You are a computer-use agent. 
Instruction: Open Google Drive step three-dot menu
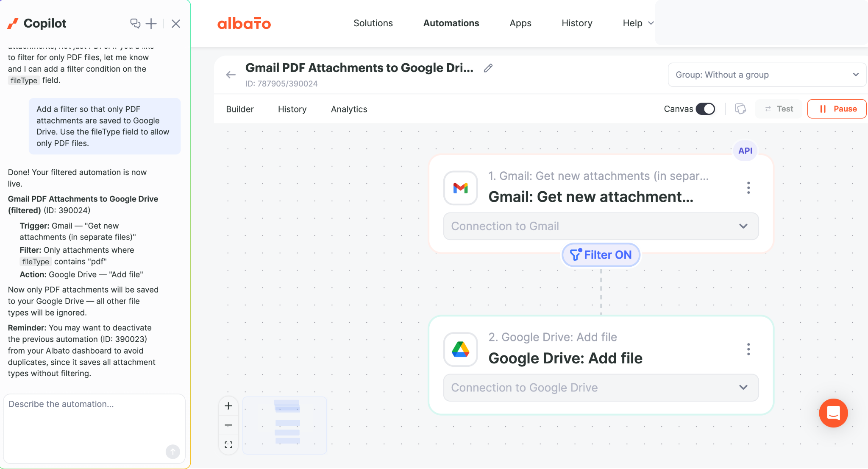[x=748, y=349]
